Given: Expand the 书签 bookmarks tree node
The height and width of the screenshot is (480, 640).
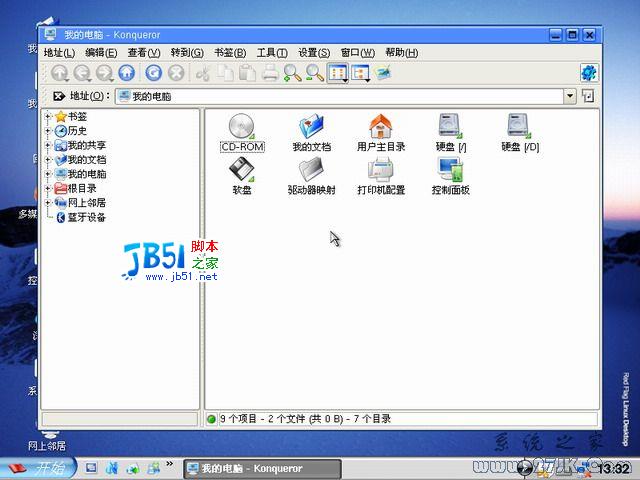Looking at the screenshot, I should 48,117.
